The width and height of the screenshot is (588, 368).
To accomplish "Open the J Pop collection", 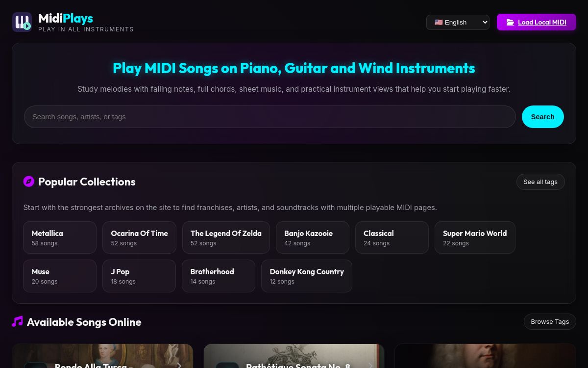I will (x=139, y=276).
